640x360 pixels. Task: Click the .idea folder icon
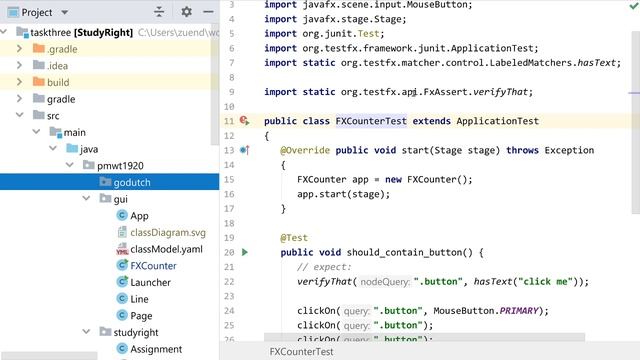(x=39, y=65)
